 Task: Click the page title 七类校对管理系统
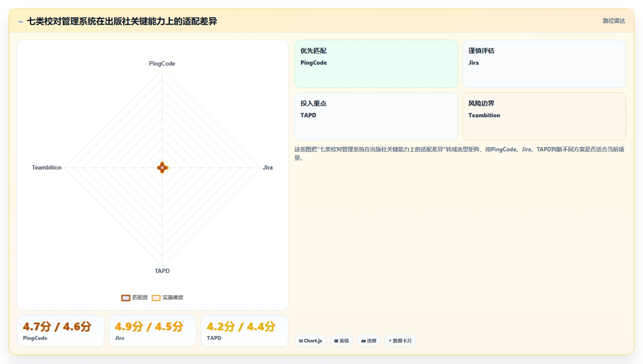pos(122,21)
